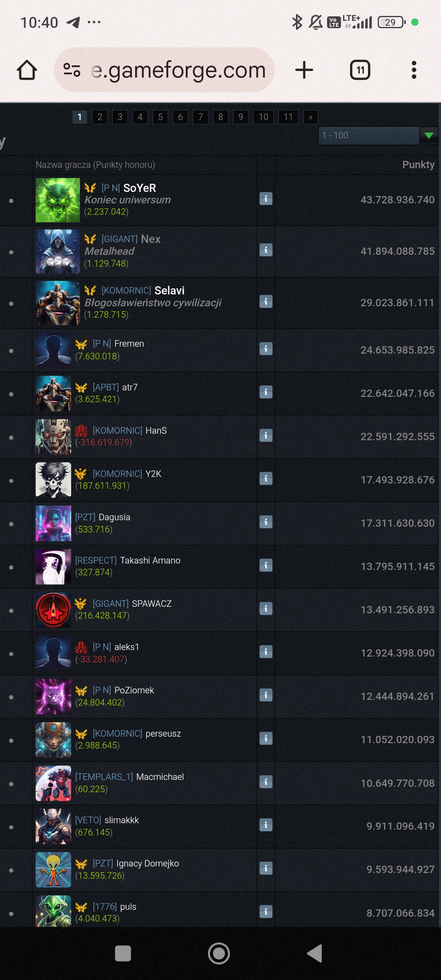Click info icon next to Dagusia
441x980 pixels.
tap(266, 522)
